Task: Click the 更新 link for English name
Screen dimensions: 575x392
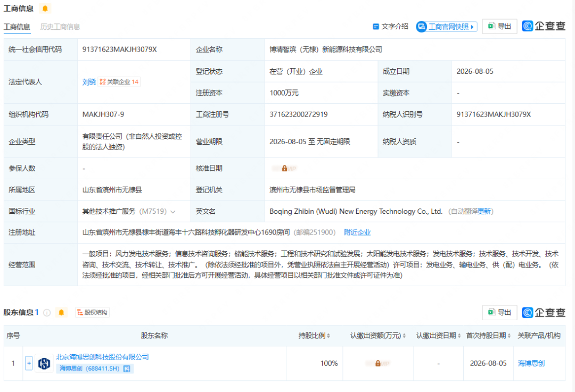Action: point(484,211)
